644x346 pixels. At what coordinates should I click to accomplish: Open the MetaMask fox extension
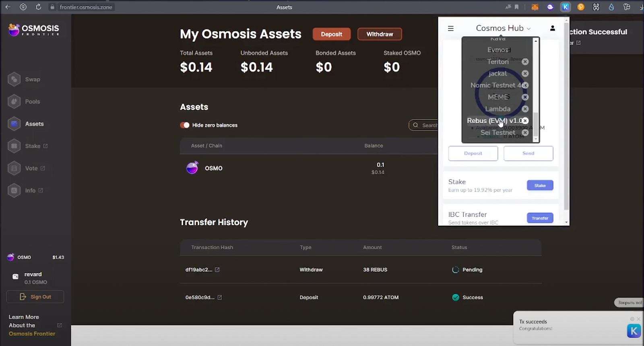click(535, 7)
